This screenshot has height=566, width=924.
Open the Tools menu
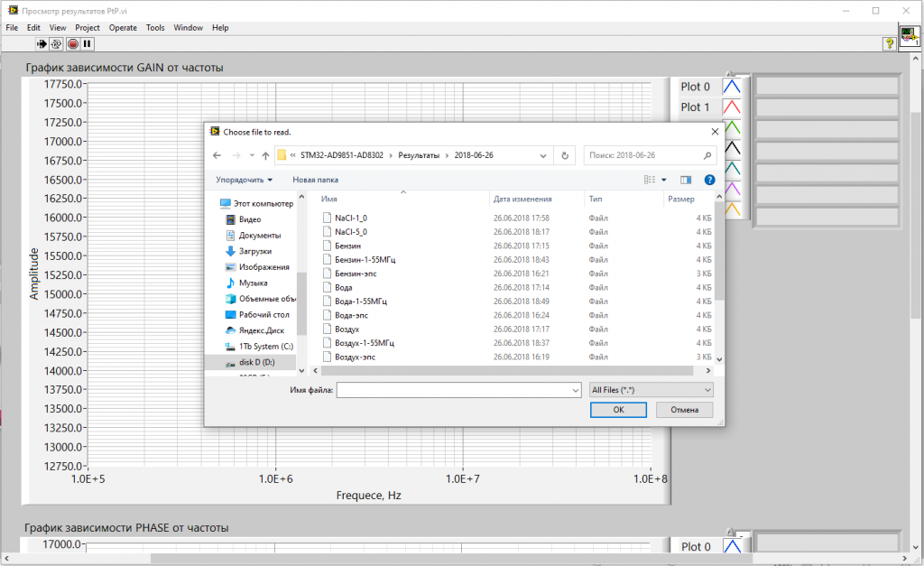tap(155, 28)
